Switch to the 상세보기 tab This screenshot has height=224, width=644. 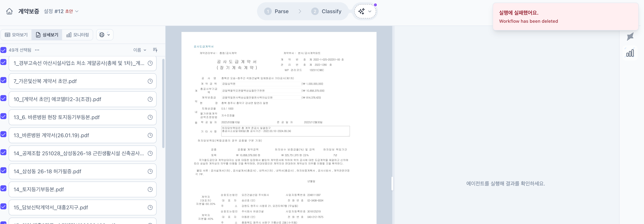(x=47, y=35)
